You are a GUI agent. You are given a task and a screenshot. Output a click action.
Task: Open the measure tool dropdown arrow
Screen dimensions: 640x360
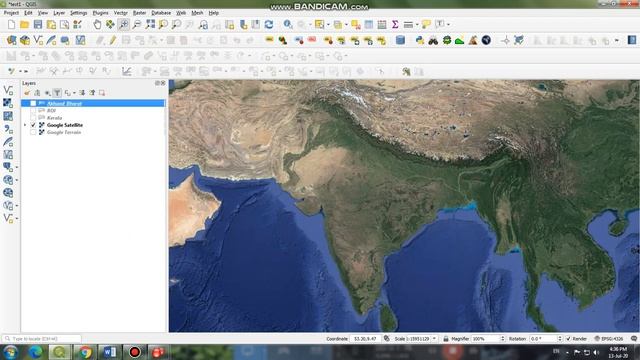(417, 25)
